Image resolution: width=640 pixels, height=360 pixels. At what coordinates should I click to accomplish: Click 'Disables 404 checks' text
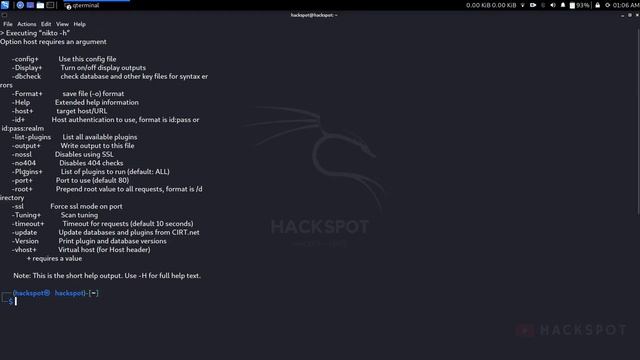[91, 163]
